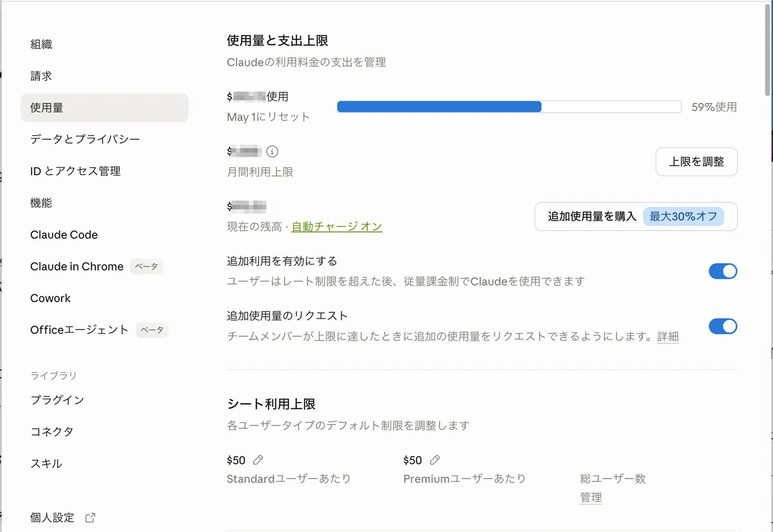The width and height of the screenshot is (773, 532).
Task: Click the 使用量と支出上限 heading
Action: point(278,41)
